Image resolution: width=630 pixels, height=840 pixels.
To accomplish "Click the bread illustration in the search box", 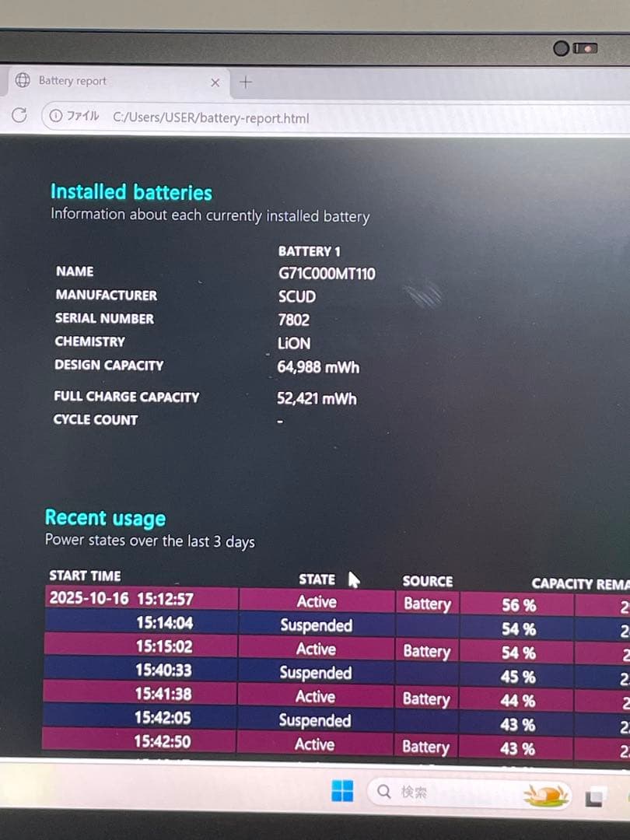I will (546, 793).
